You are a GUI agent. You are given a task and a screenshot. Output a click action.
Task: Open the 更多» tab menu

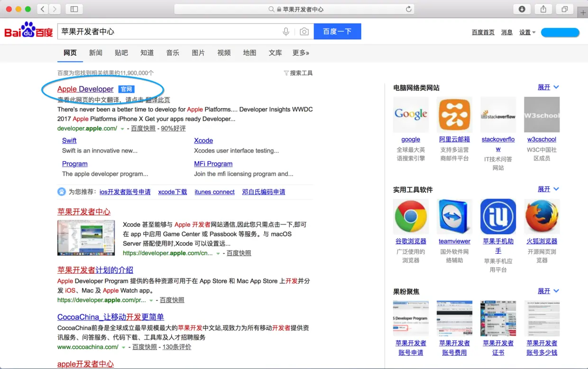301,53
